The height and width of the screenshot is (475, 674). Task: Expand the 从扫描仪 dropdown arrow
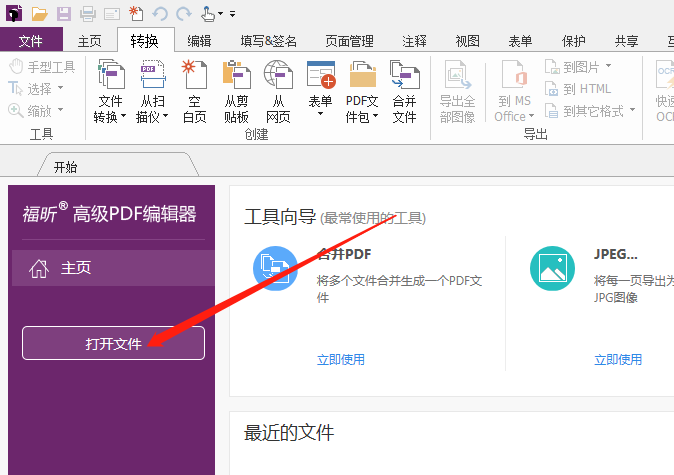pos(165,116)
